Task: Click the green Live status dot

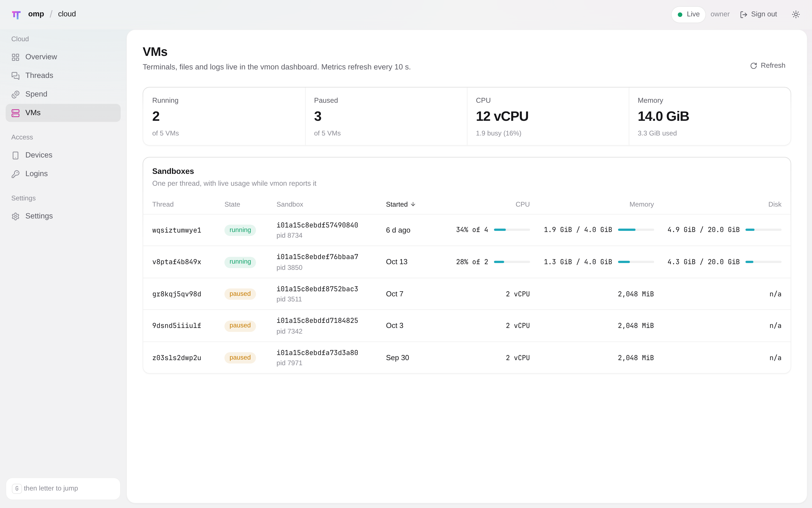Action: coord(680,14)
